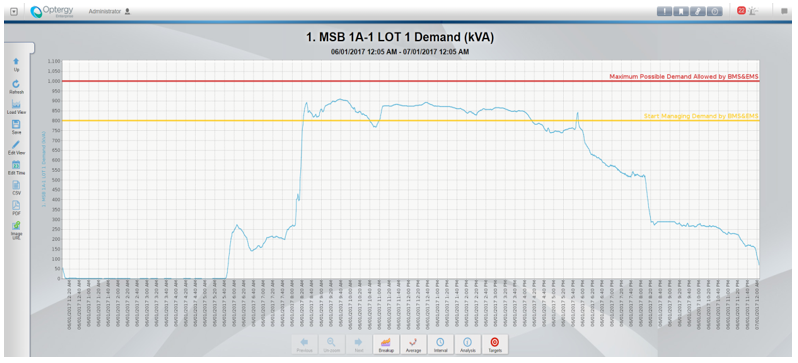Open the chat message icon at top right
The width and height of the screenshot is (798, 363).
pos(784,11)
